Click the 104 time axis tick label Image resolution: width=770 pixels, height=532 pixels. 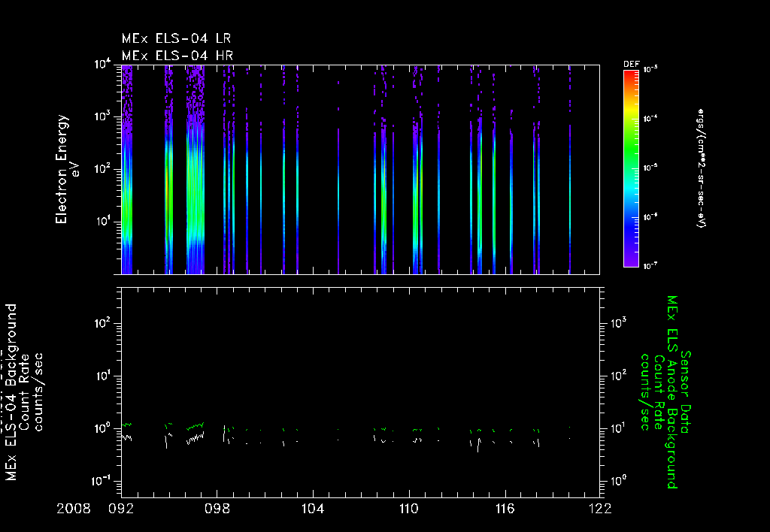(313, 509)
